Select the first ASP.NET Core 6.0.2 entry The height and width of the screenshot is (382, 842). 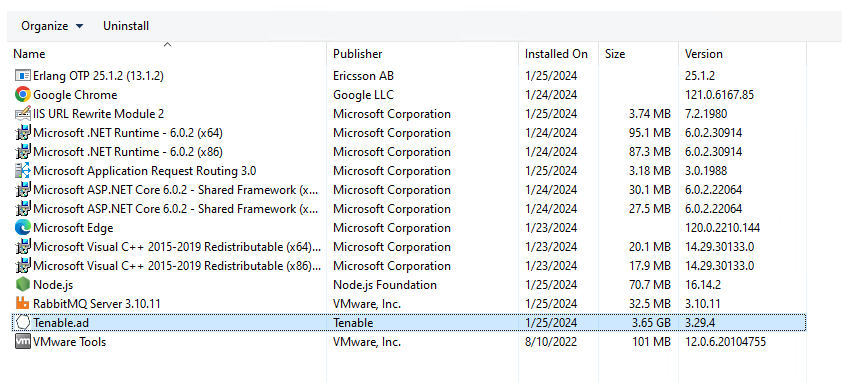tap(409, 190)
